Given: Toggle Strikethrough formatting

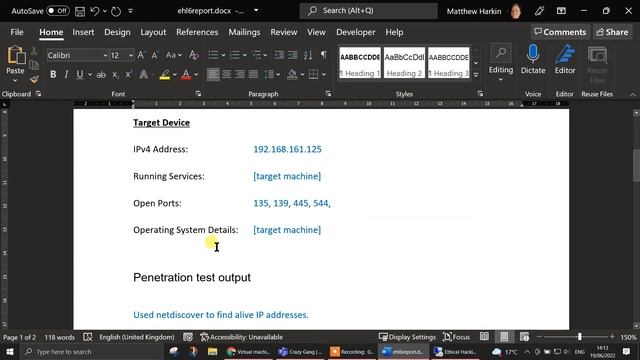Looking at the screenshot, I should pos(101,74).
